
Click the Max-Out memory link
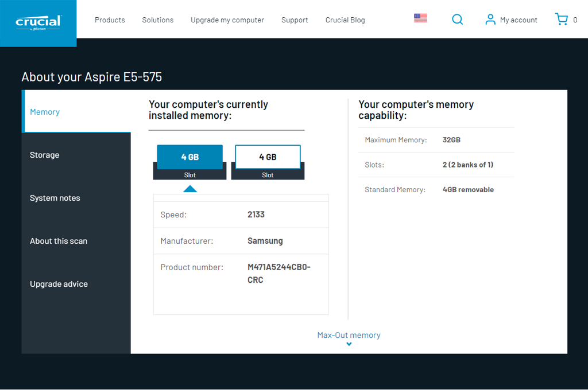click(x=349, y=335)
